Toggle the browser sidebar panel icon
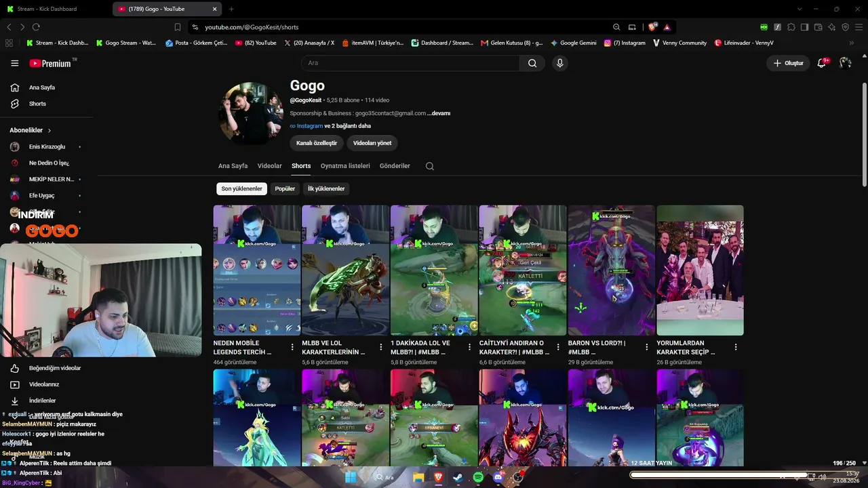Viewport: 868px width, 488px height. (804, 27)
